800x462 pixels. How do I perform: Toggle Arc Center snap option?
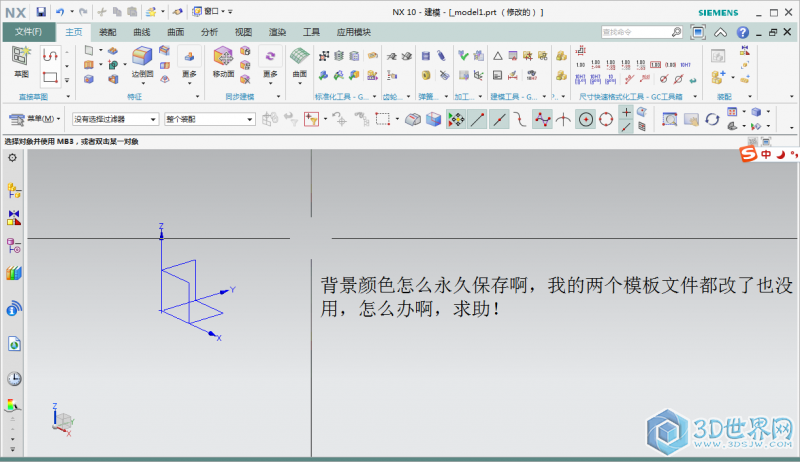pyautogui.click(x=586, y=119)
